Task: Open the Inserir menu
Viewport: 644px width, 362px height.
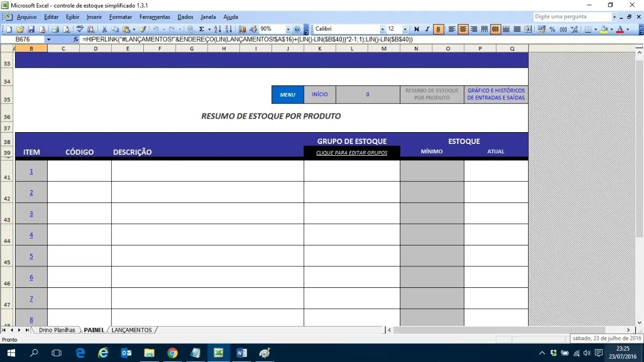Action: click(94, 17)
